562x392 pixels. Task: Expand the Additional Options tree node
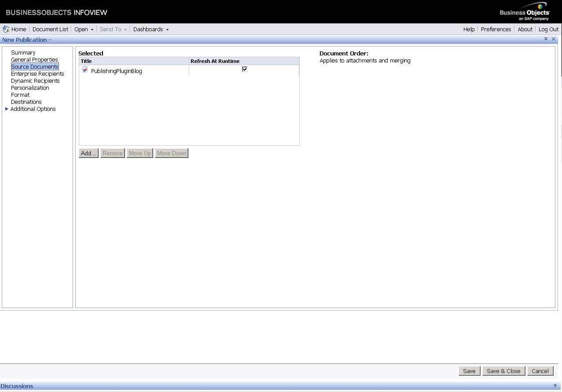point(7,109)
